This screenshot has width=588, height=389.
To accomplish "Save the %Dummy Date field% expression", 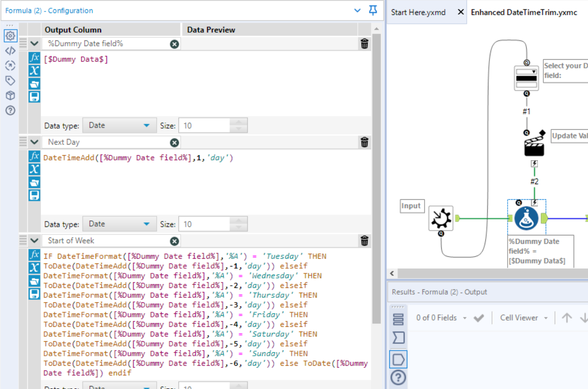I will pos(34,97).
